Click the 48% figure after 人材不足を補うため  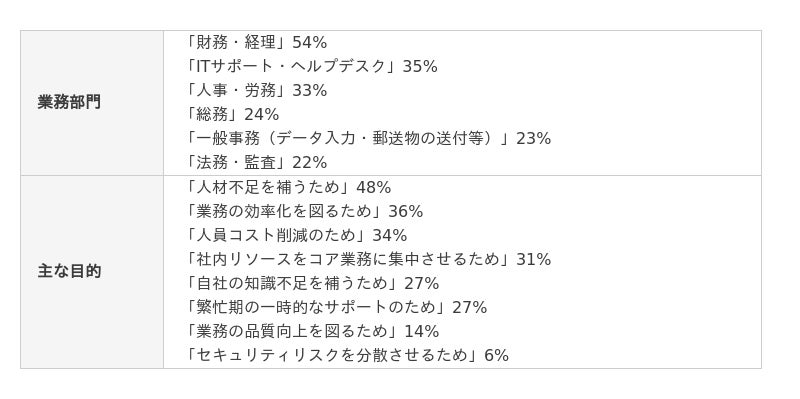click(373, 188)
